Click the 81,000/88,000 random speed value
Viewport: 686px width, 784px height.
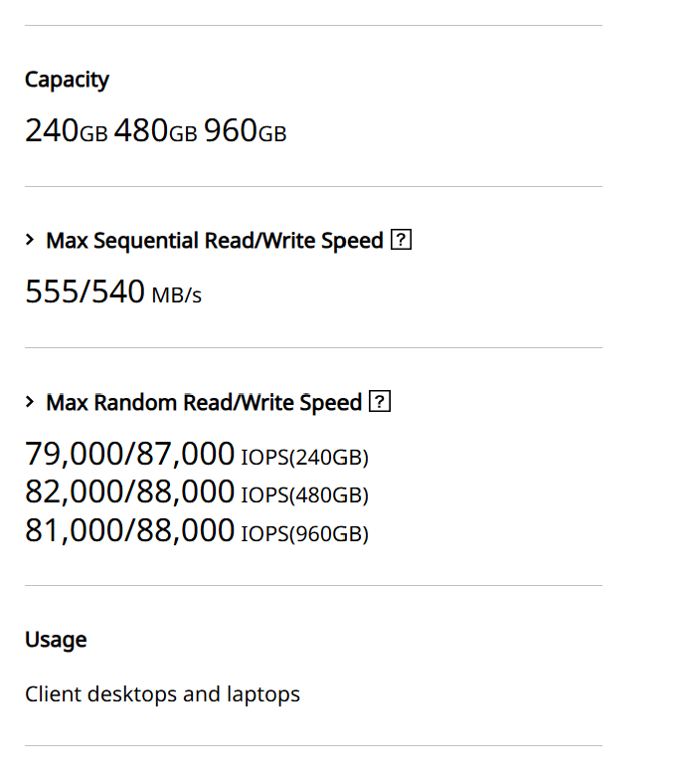(129, 530)
